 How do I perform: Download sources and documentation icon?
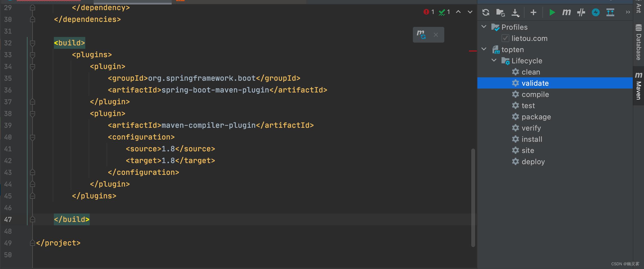coord(515,13)
